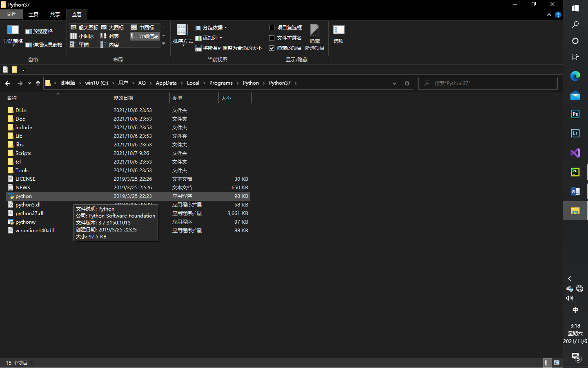The height and width of the screenshot is (368, 588).
Task: Open the notification center icon
Action: click(x=576, y=357)
